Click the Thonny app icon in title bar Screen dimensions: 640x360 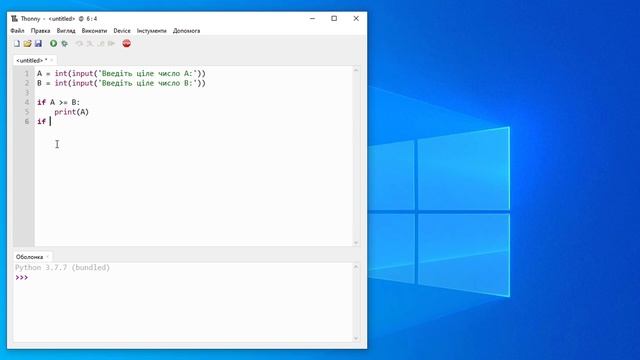14,18
